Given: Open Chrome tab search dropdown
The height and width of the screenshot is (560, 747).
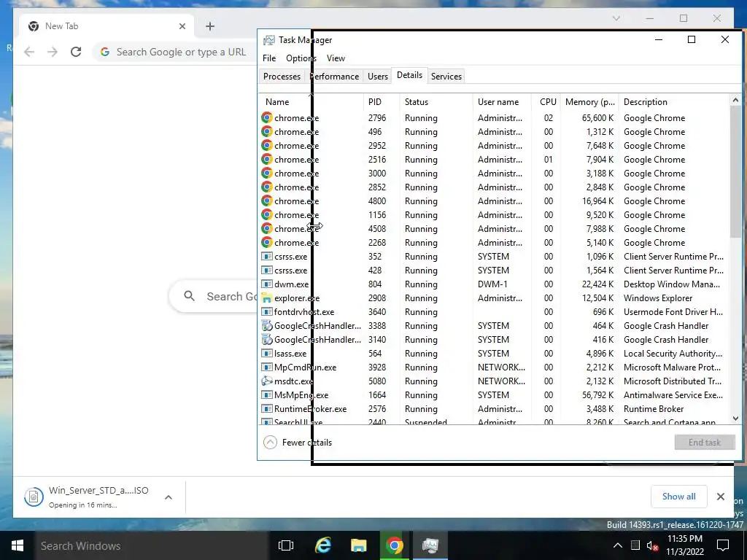Looking at the screenshot, I should coord(616,18).
